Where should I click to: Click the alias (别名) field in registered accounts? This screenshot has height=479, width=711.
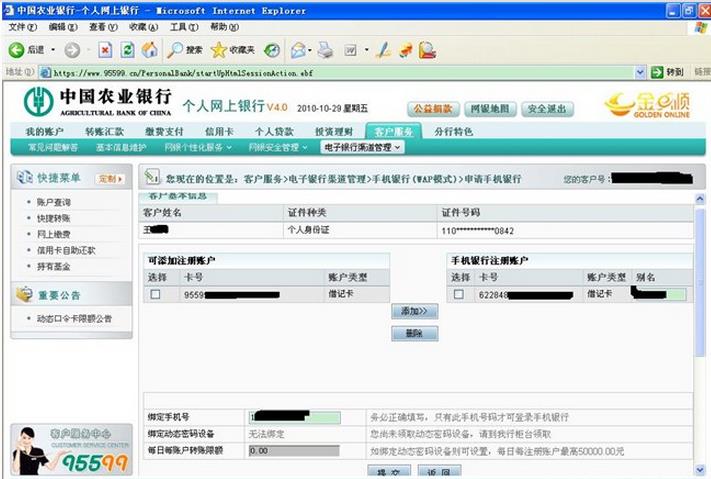click(659, 294)
